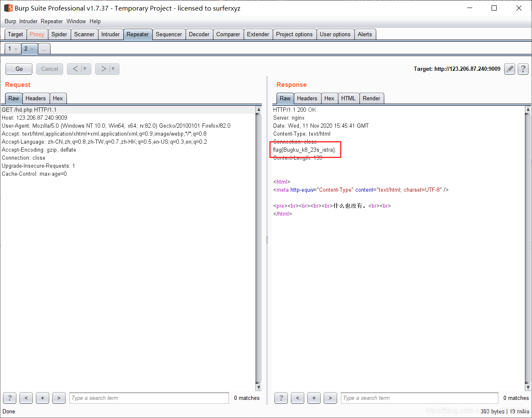Add new Repeater tab with ellipsis
Viewport: 532px width, 418px height.
pyautogui.click(x=44, y=49)
